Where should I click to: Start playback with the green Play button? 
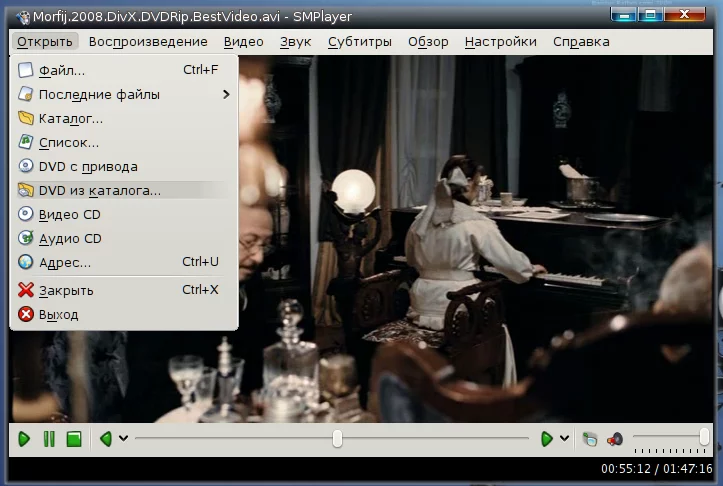point(24,439)
